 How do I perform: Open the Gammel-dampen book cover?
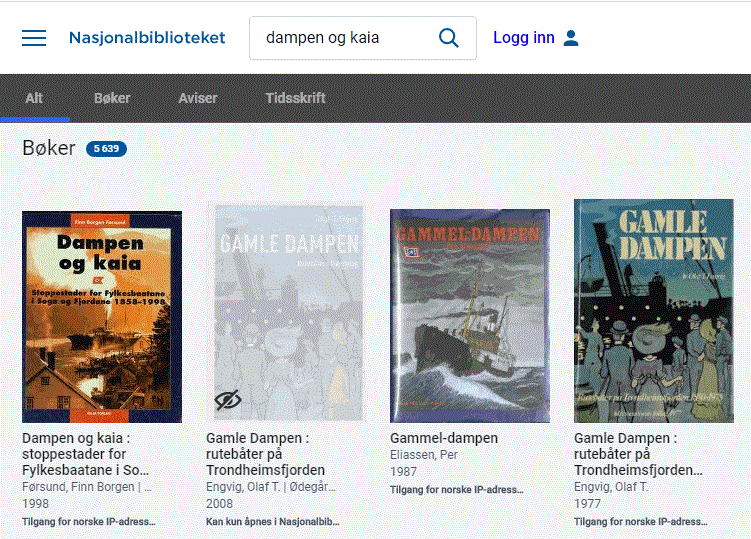(x=470, y=316)
